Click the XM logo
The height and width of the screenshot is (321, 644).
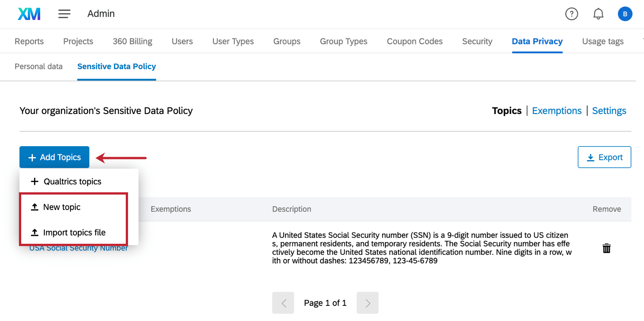pos(29,14)
